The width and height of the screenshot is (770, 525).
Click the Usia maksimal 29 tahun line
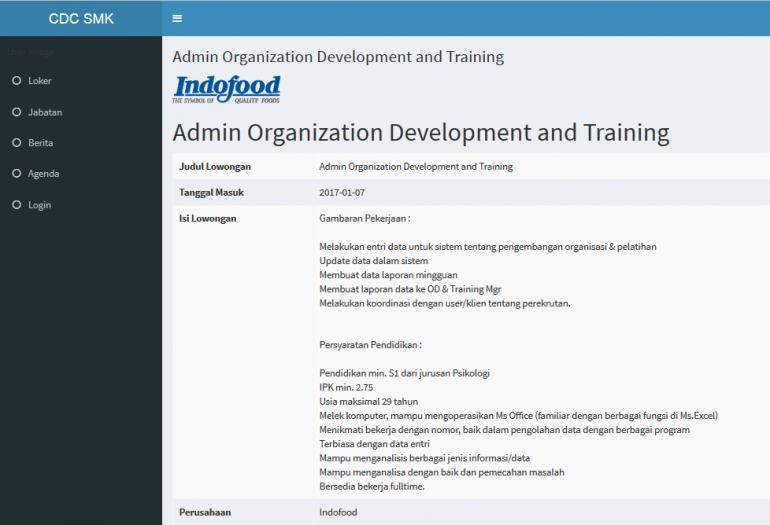[368, 402]
